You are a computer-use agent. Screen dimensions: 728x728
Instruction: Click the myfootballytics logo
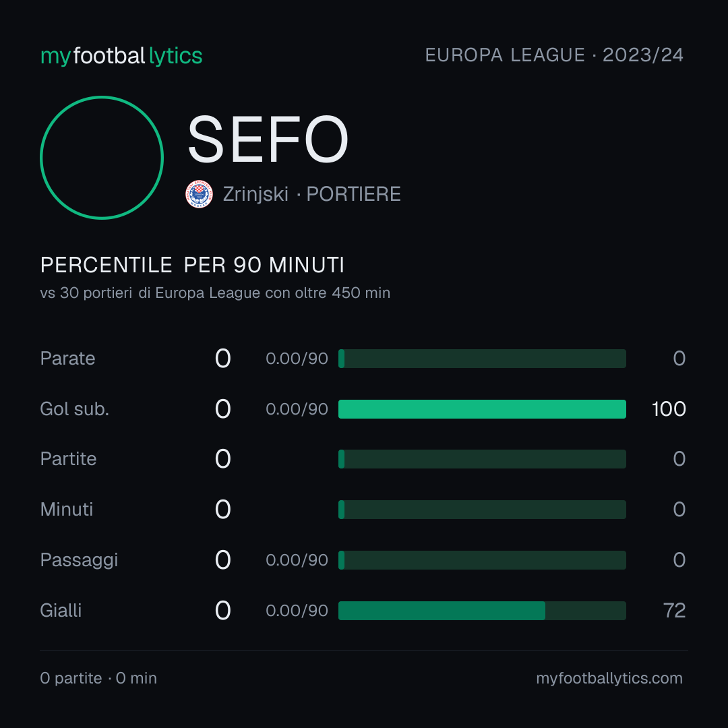coord(121,56)
